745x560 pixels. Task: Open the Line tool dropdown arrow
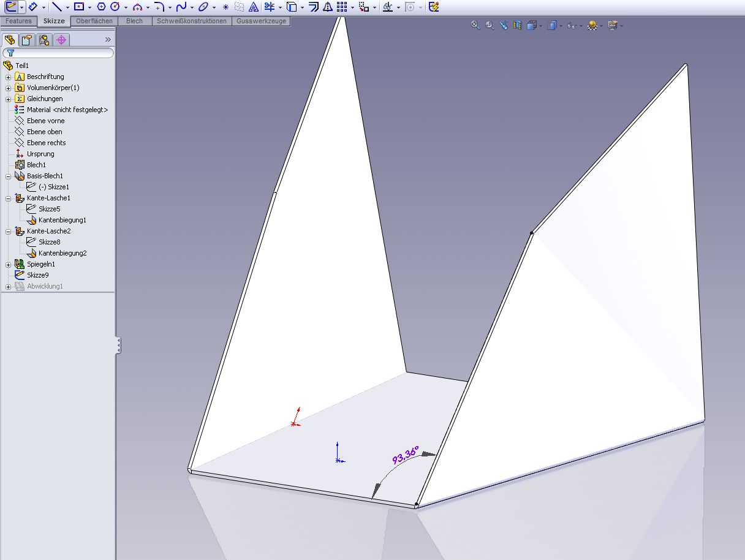(67, 7)
